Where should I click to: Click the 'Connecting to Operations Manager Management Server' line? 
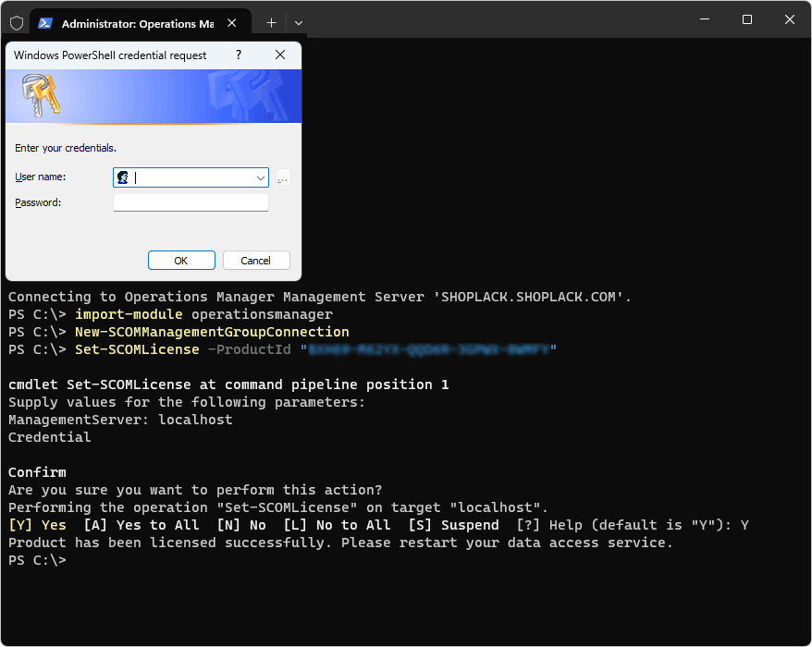[319, 297]
